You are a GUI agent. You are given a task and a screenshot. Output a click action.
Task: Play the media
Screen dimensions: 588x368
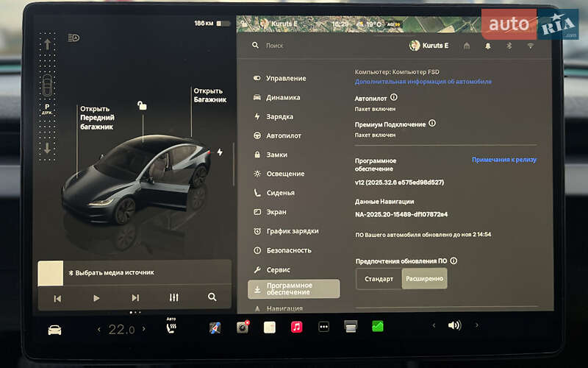tap(96, 298)
